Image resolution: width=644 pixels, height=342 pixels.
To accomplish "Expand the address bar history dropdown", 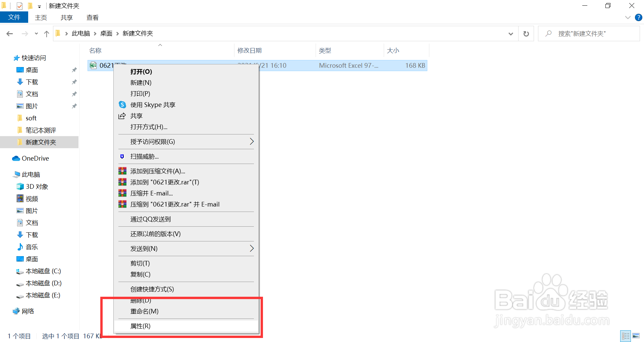I will coord(511,34).
